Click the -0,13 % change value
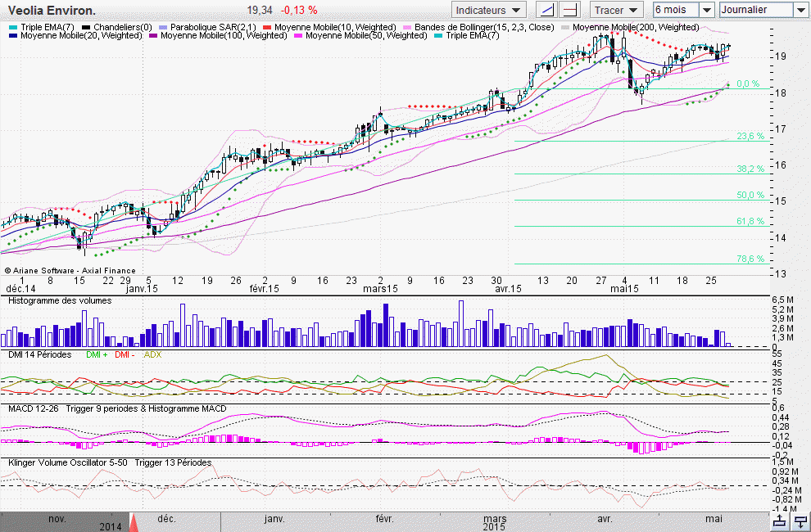Viewport: 811px width, 532px height. 299,10
